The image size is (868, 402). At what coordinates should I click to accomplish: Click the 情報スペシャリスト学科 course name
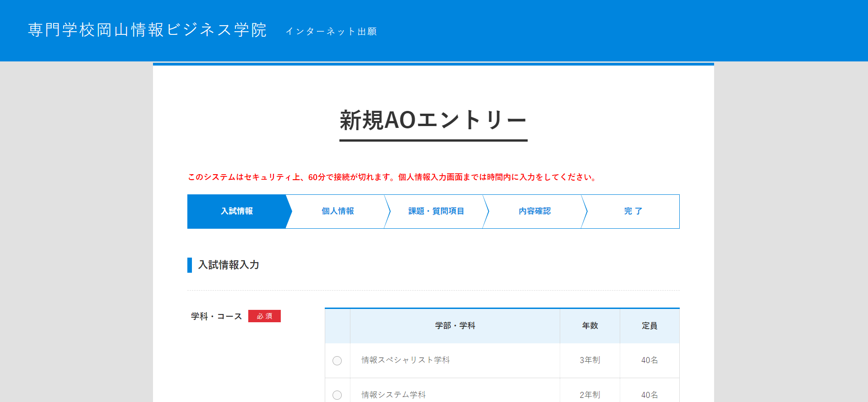click(x=405, y=360)
